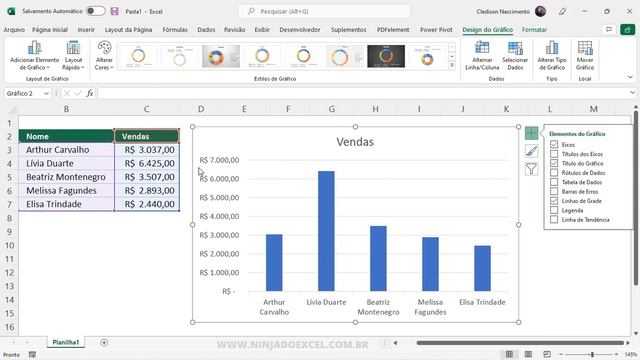Expand chart styles gallery more arrow
Image resolution: width=640 pixels, height=360 pixels.
pos(452,65)
